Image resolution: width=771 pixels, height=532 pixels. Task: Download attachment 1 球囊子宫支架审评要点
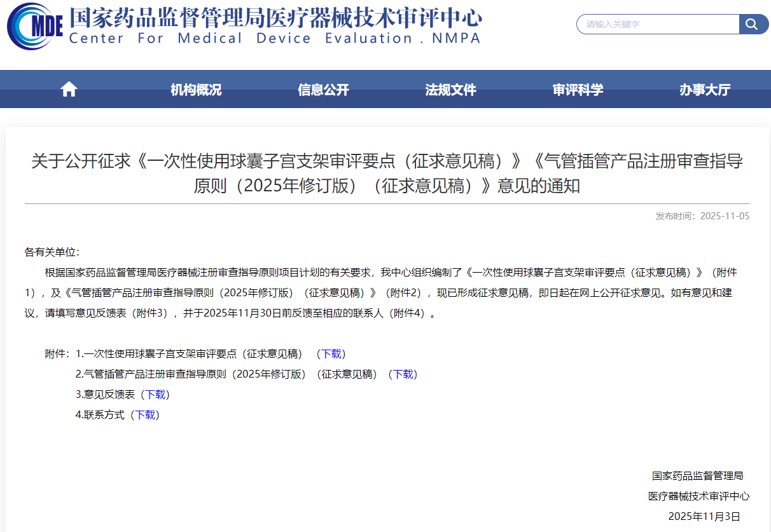pos(330,354)
